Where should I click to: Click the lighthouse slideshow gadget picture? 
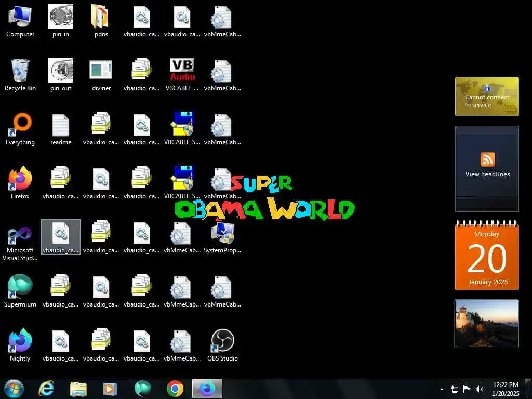[487, 324]
